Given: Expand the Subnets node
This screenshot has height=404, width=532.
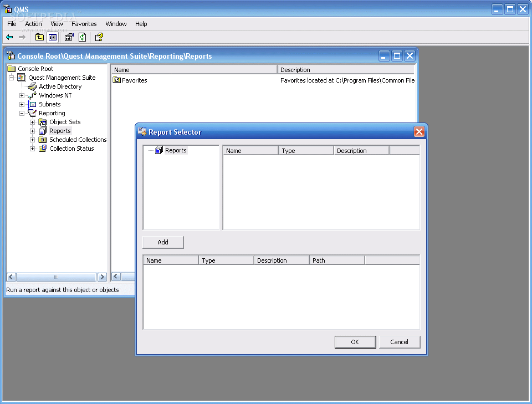Looking at the screenshot, I should tap(22, 105).
